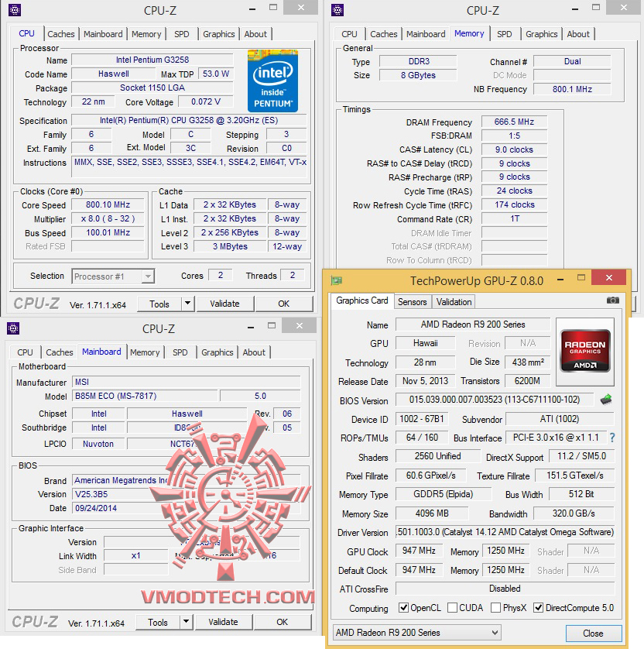
Task: Toggle the DirectCompute 5.0 checkbox
Action: pyautogui.click(x=538, y=608)
